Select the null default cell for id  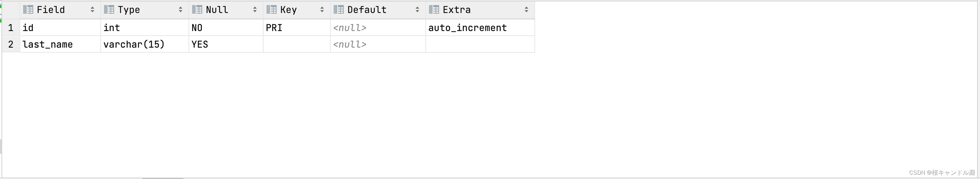(378, 28)
